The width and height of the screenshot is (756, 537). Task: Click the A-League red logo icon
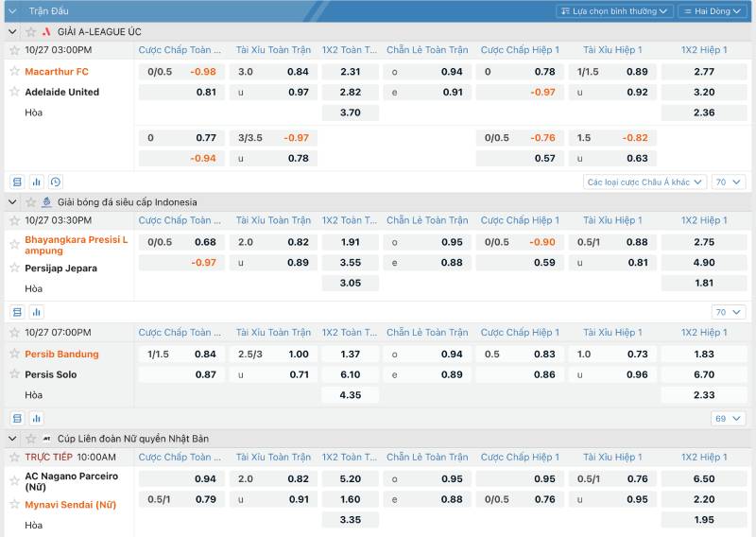tap(45, 31)
